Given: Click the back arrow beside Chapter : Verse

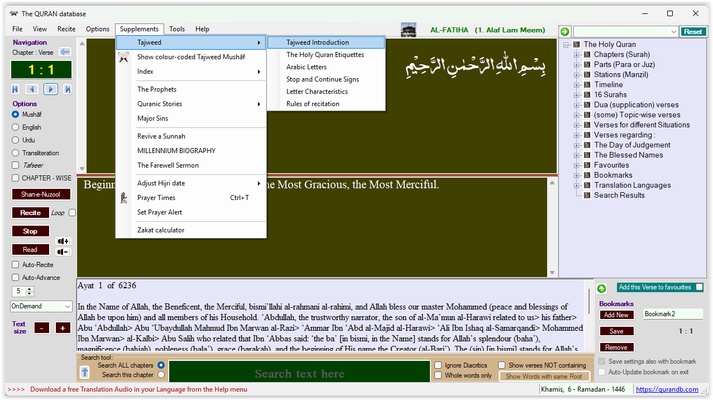Looking at the screenshot, I should (x=65, y=52).
